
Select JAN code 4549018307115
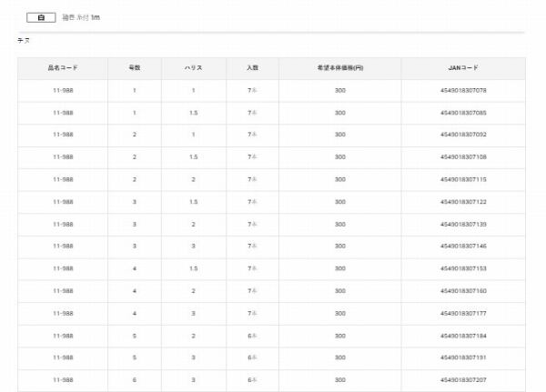(x=463, y=180)
